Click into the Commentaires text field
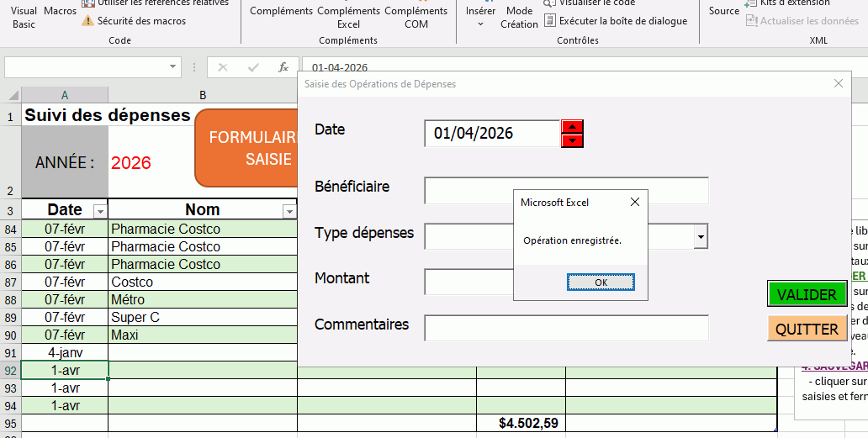868x438 pixels. coord(566,328)
